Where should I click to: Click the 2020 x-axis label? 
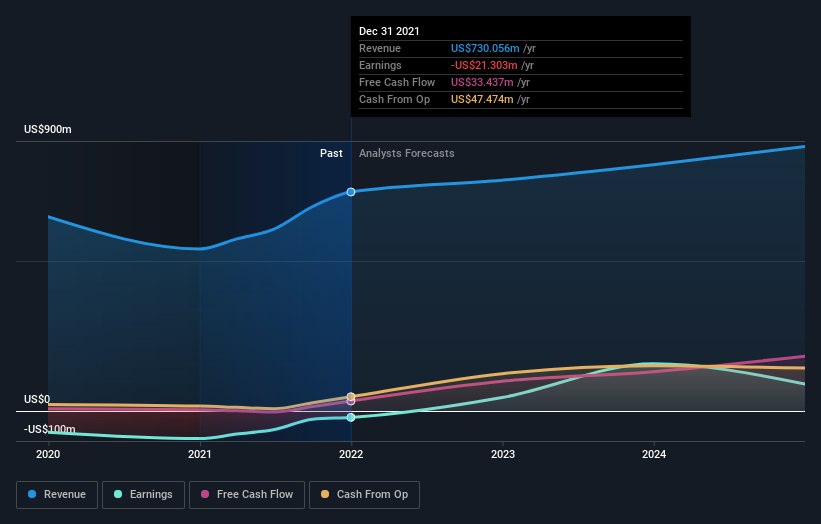[x=48, y=454]
